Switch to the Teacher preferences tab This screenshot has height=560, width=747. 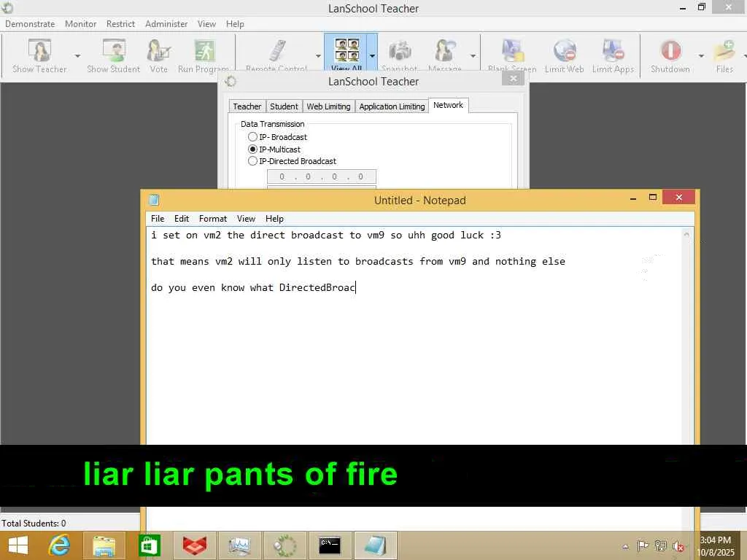click(247, 106)
